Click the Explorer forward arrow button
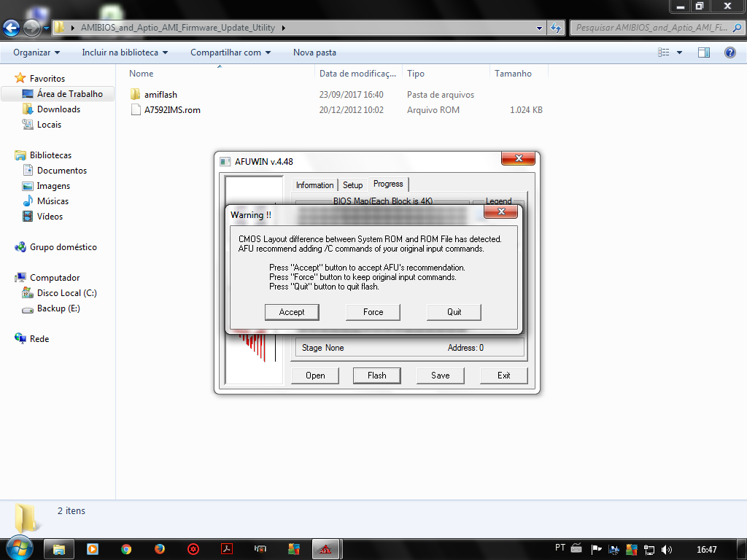This screenshot has height=560, width=747. click(31, 28)
